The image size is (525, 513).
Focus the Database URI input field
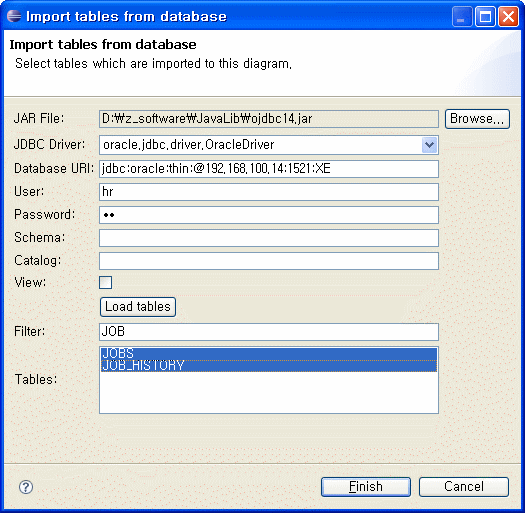269,169
